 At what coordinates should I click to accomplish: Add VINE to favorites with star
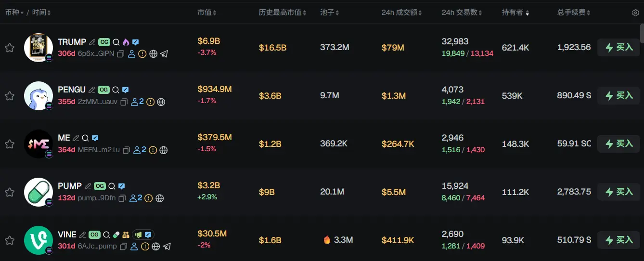pyautogui.click(x=9, y=240)
